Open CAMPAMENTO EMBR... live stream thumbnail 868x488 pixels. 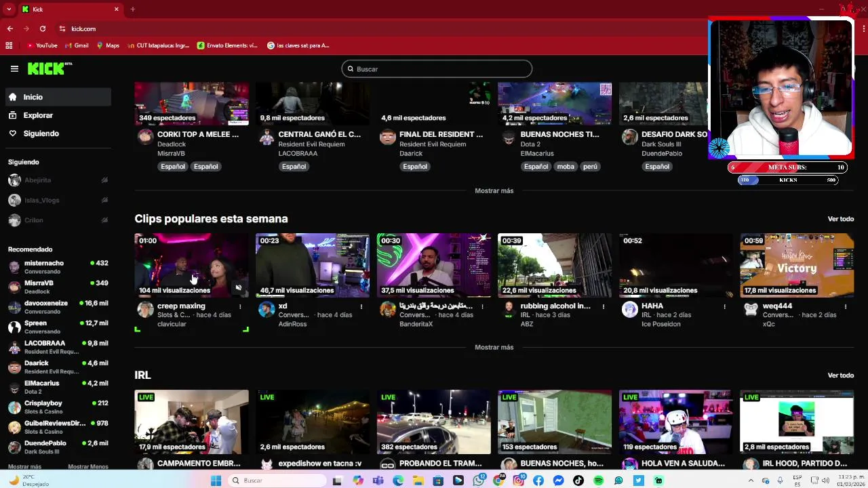191,422
